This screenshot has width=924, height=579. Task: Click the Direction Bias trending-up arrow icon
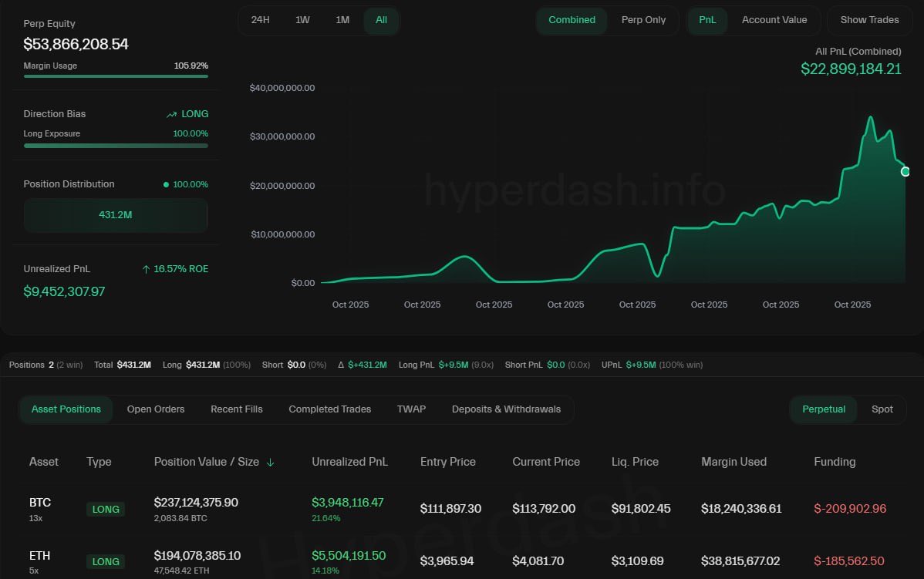tap(171, 114)
